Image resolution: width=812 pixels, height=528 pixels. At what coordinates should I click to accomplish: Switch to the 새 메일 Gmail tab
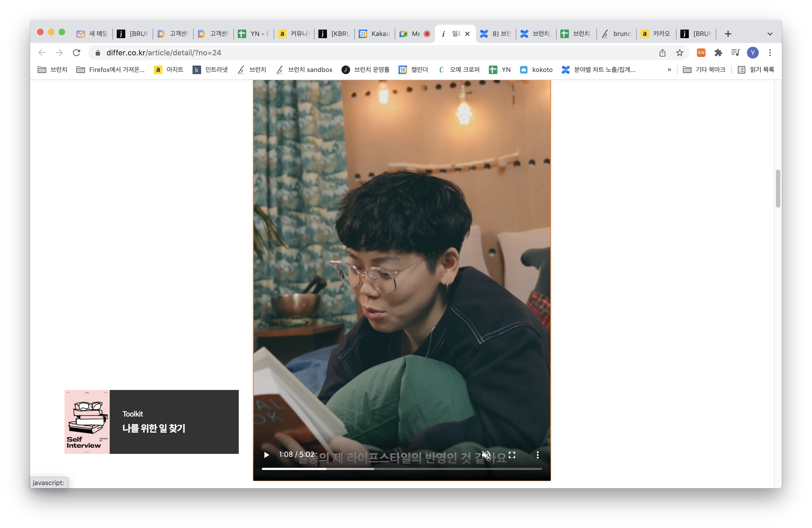[x=92, y=34]
